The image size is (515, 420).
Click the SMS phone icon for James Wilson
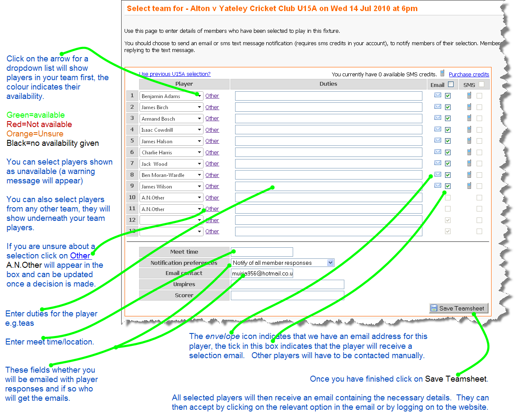[469, 185]
